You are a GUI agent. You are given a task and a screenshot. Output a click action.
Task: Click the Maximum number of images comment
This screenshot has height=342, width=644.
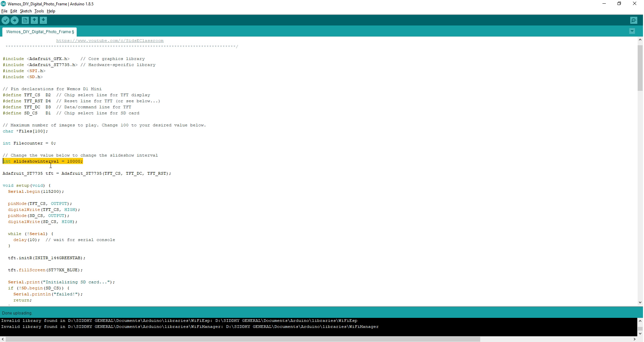point(104,125)
